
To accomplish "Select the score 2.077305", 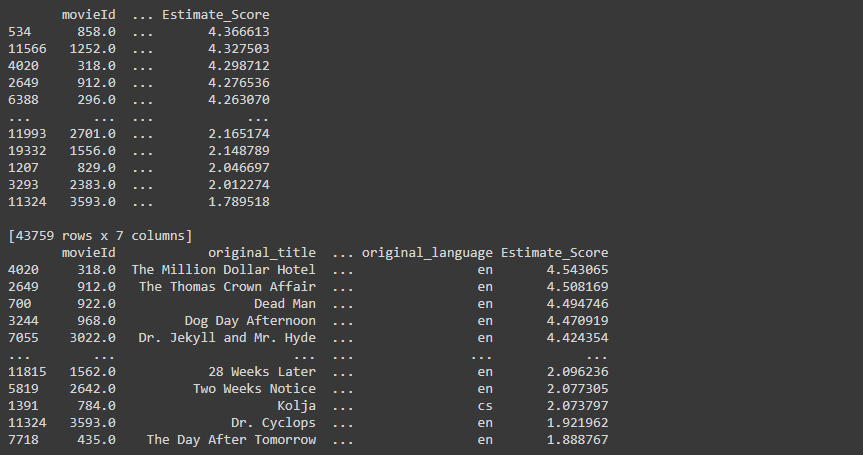I will point(577,389).
